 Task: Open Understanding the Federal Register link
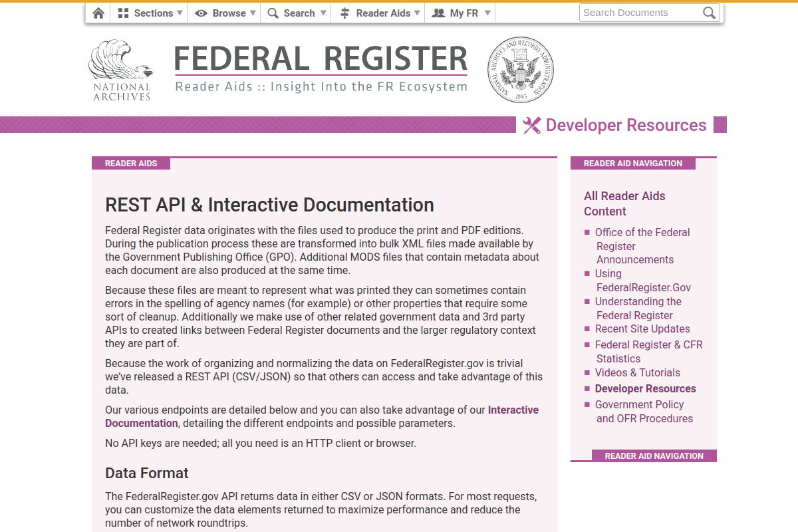click(x=638, y=309)
